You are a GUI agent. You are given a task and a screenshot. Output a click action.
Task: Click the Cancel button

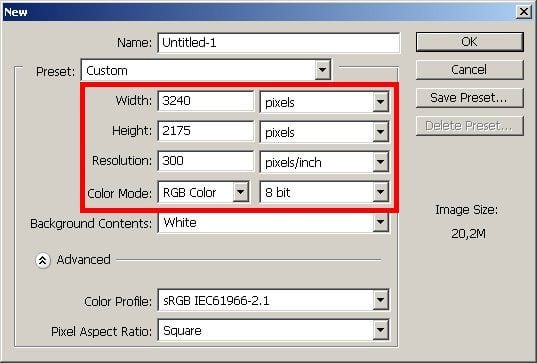point(470,70)
